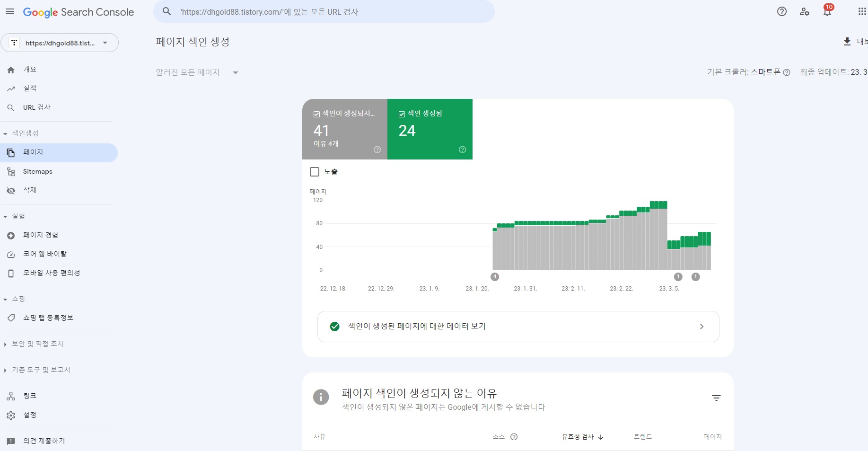Viewport: 868px width, 451px height.
Task: Open 페이지 경험 in the sidebar
Action: pyautogui.click(x=41, y=235)
